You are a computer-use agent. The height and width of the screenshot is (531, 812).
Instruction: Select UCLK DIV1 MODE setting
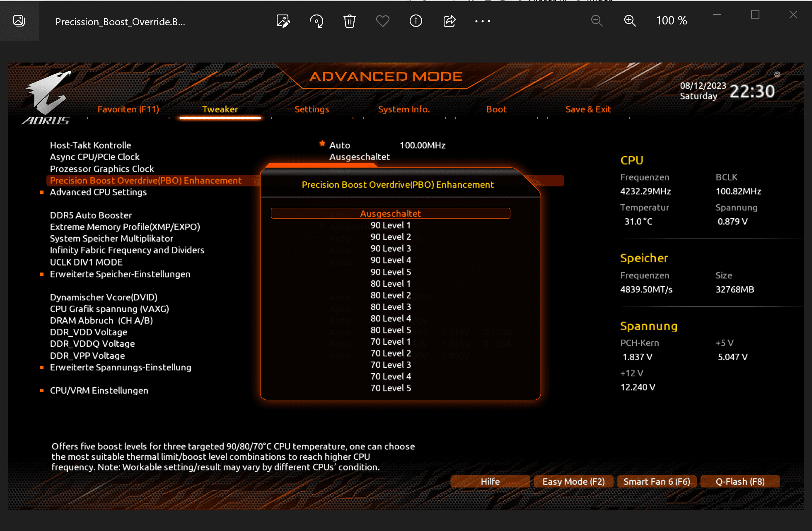click(86, 262)
